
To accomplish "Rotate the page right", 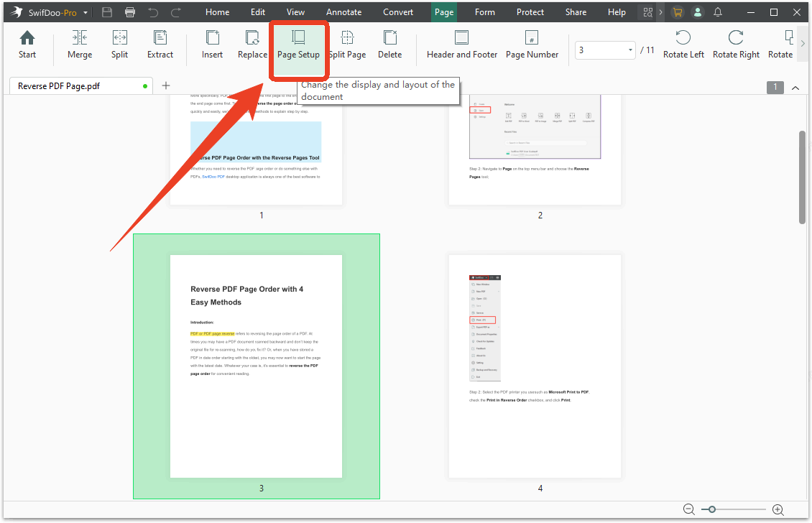I will pos(736,45).
